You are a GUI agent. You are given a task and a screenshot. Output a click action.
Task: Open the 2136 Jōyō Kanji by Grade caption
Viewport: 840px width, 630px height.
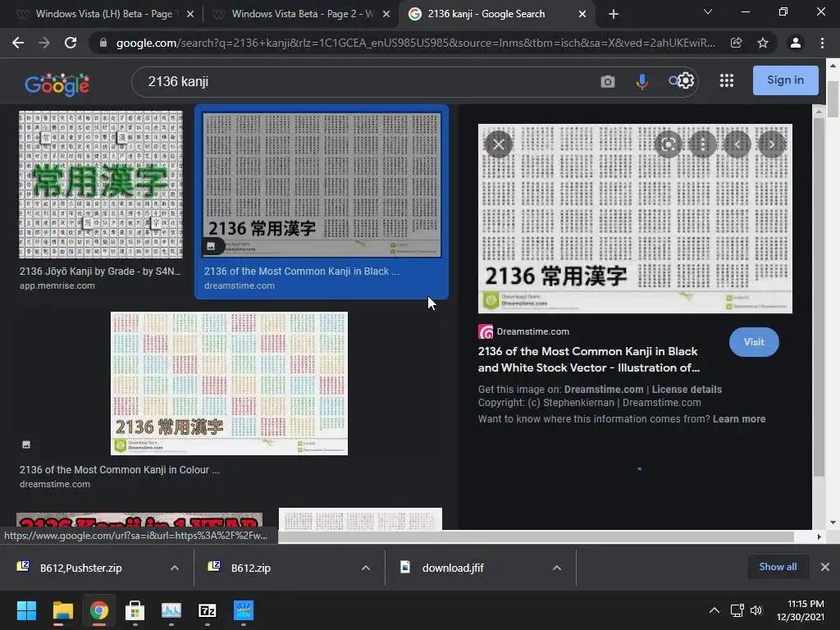coord(100,271)
